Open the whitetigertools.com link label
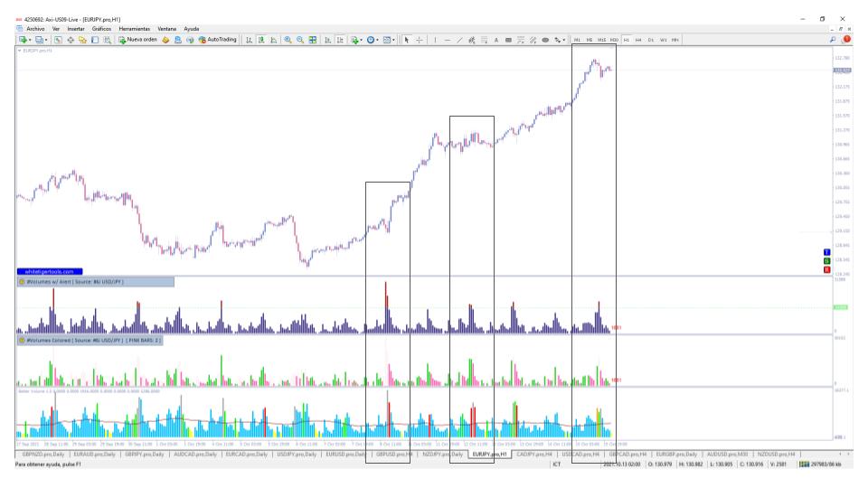 pyautogui.click(x=49, y=272)
